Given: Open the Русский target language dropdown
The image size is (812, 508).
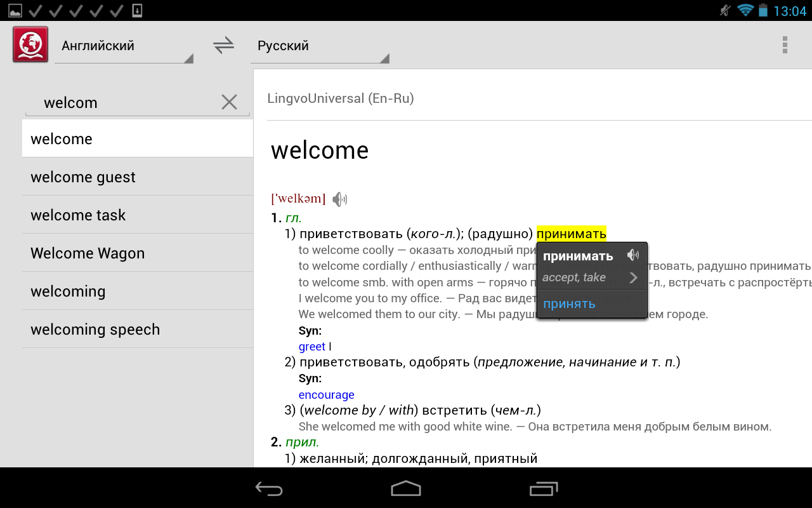Looking at the screenshot, I should click(x=319, y=46).
